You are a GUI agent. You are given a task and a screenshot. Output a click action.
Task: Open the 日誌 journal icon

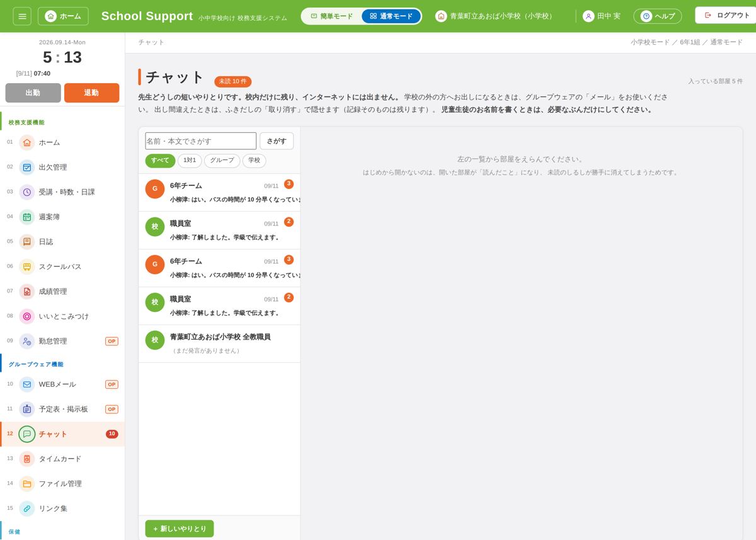point(27,242)
